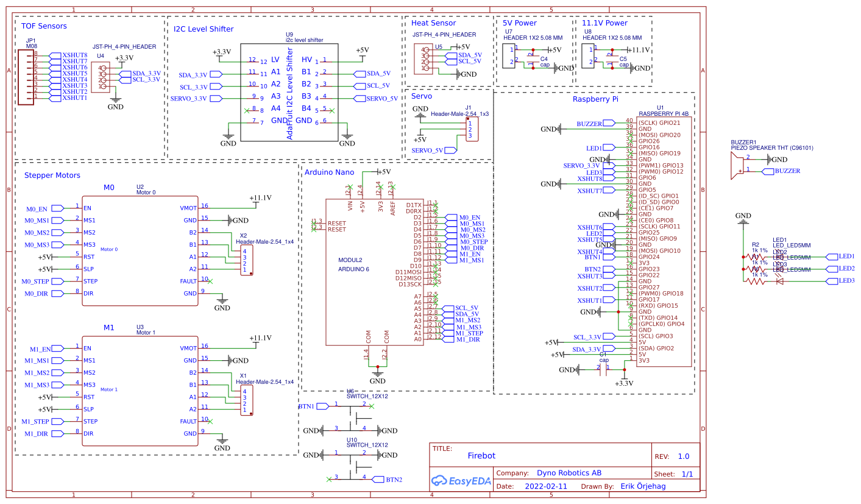Click the SERVO_5V flag in Servo section

pos(434,150)
